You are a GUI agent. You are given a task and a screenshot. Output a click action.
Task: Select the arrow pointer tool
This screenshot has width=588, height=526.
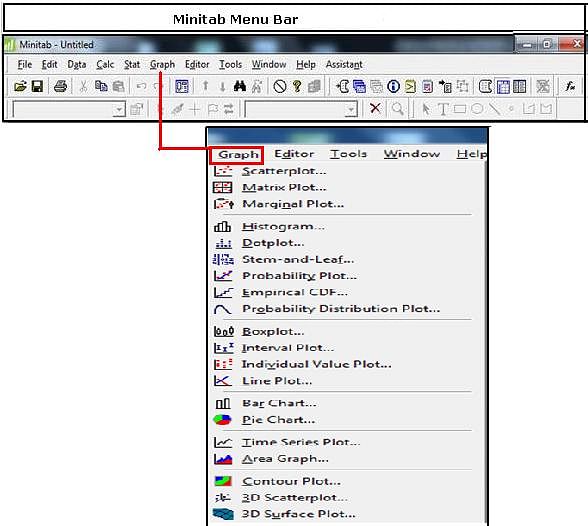425,109
